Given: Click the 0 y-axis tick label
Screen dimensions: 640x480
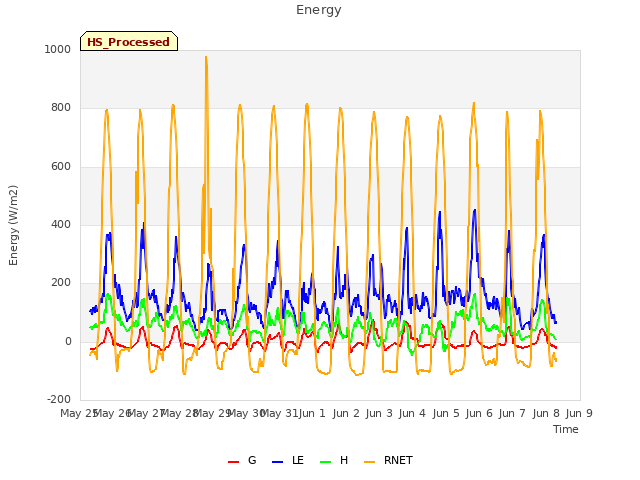Looking at the screenshot, I should [x=68, y=342].
